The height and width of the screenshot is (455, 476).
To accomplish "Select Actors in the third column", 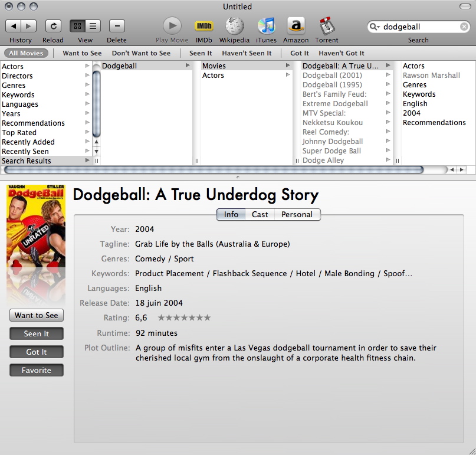I will (247, 75).
